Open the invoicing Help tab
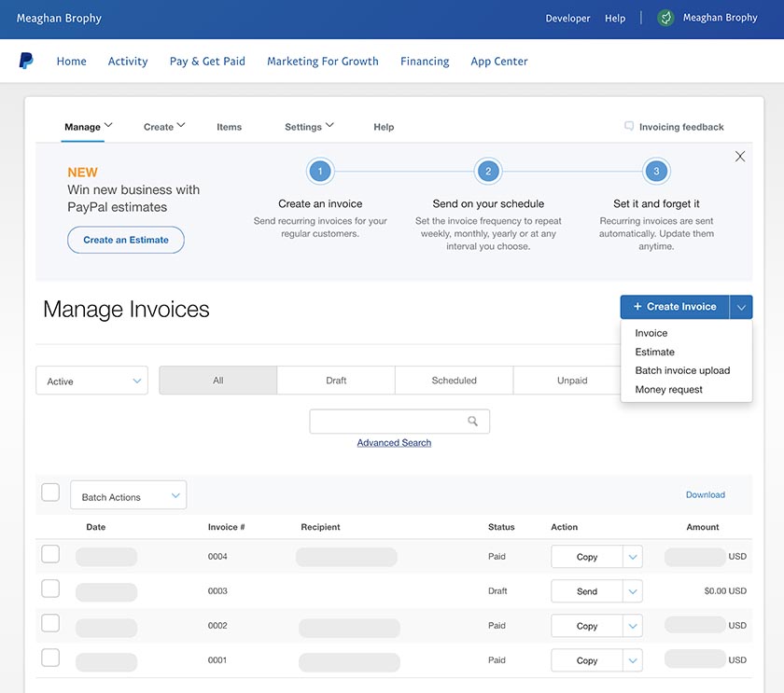The width and height of the screenshot is (784, 693). click(384, 127)
